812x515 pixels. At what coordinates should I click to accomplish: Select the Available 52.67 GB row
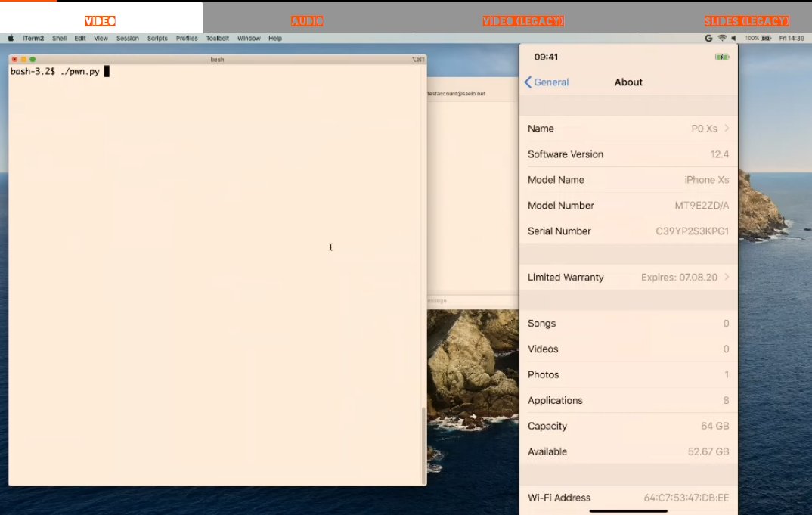point(628,451)
